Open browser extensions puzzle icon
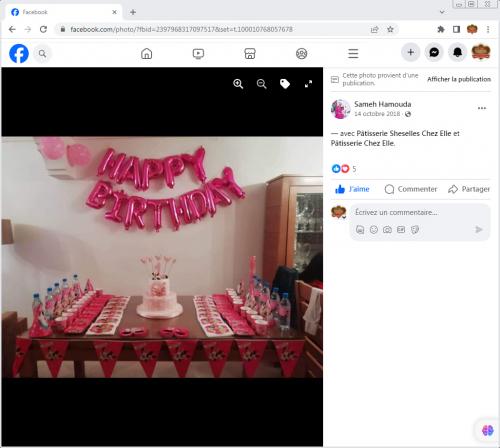 [x=441, y=29]
